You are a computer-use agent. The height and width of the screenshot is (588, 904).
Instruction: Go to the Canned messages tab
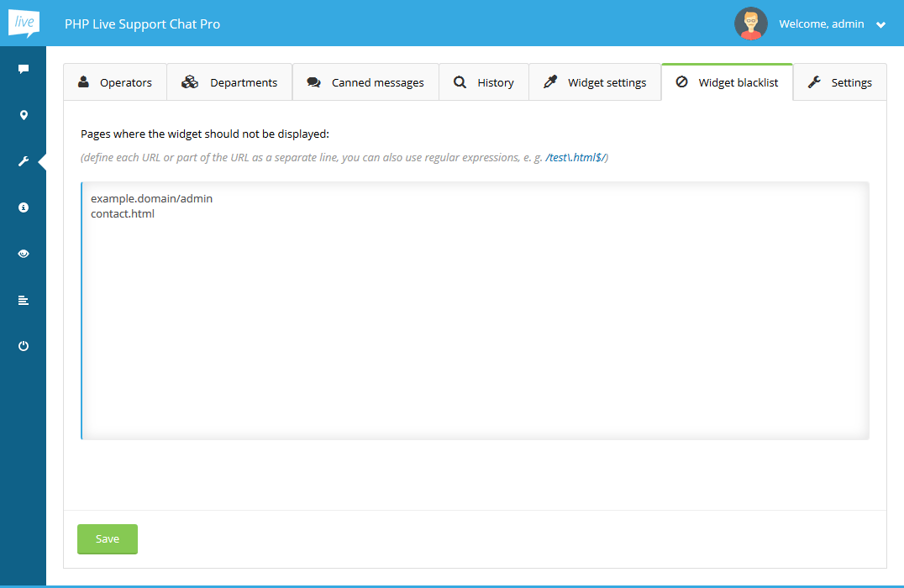(365, 82)
